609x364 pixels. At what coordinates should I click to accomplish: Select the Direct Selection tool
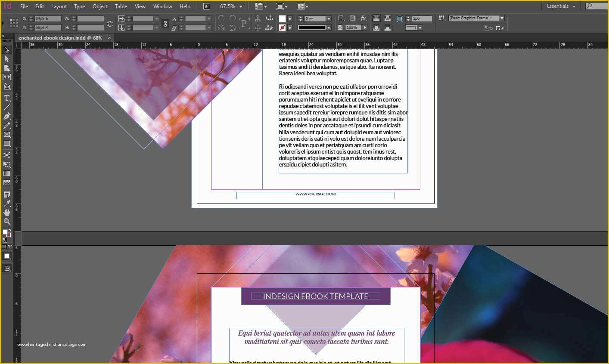point(7,59)
